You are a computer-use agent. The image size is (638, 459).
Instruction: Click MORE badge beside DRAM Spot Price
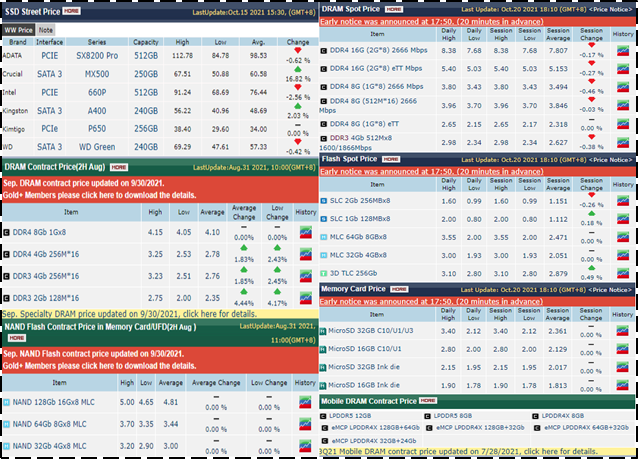(393, 9)
